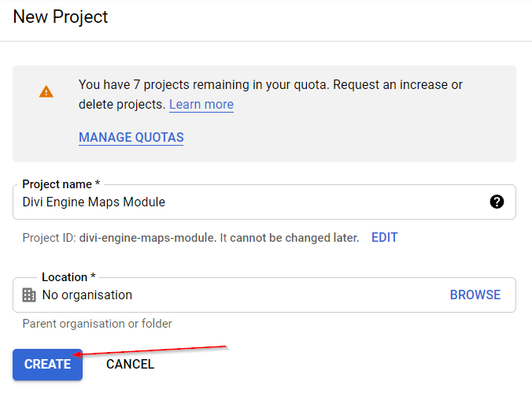Screen dimensions: 532x393
Task: Open the MANAGE QUOTAS link
Action: tap(131, 137)
